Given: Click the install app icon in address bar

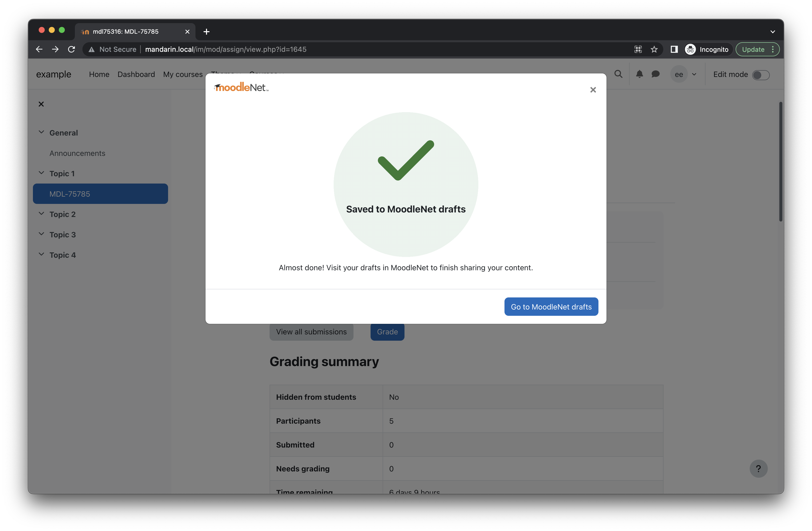Looking at the screenshot, I should 638,50.
